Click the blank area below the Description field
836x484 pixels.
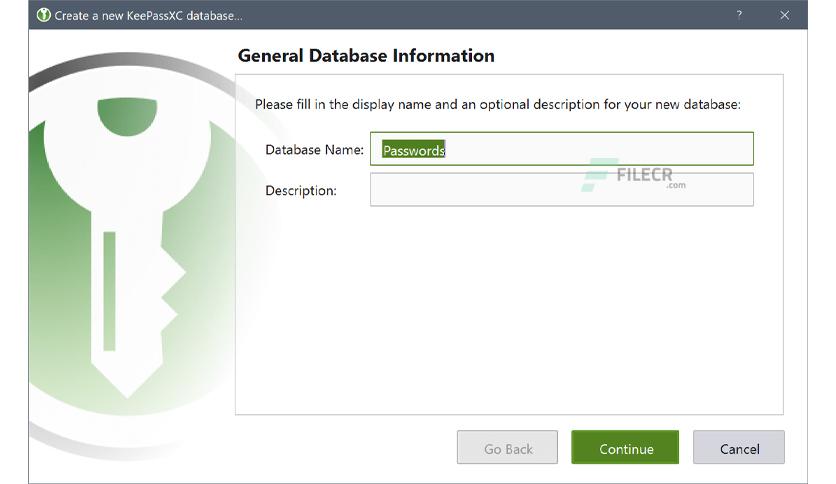509,309
